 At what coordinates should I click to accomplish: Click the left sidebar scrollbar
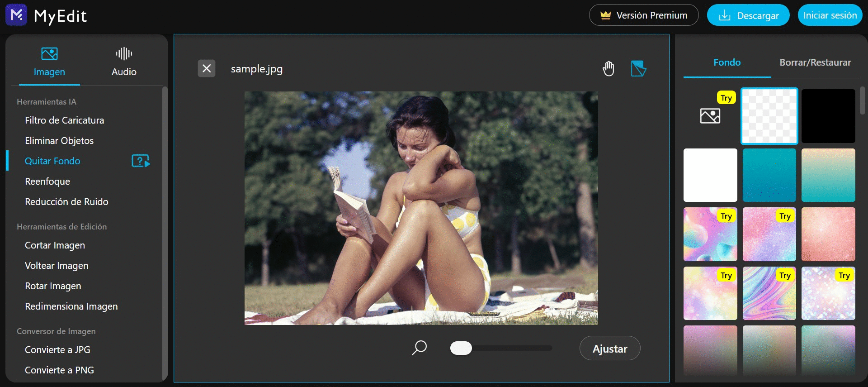(165, 233)
